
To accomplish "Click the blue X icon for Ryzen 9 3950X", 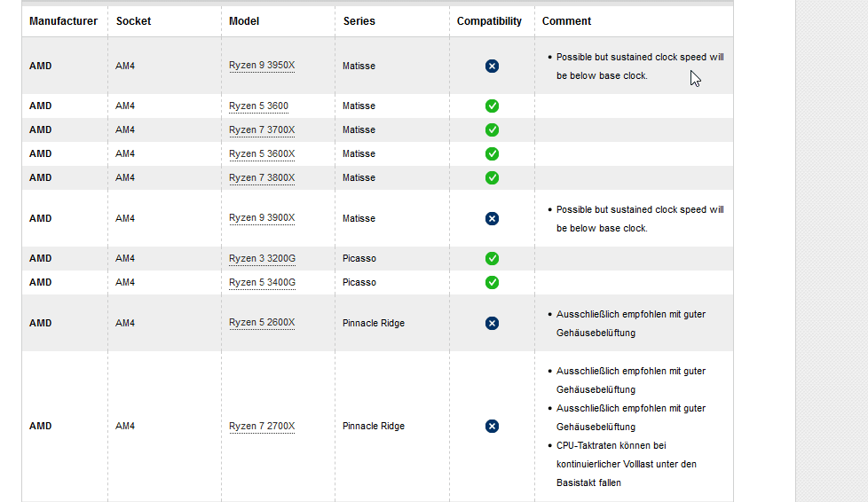I will (492, 66).
